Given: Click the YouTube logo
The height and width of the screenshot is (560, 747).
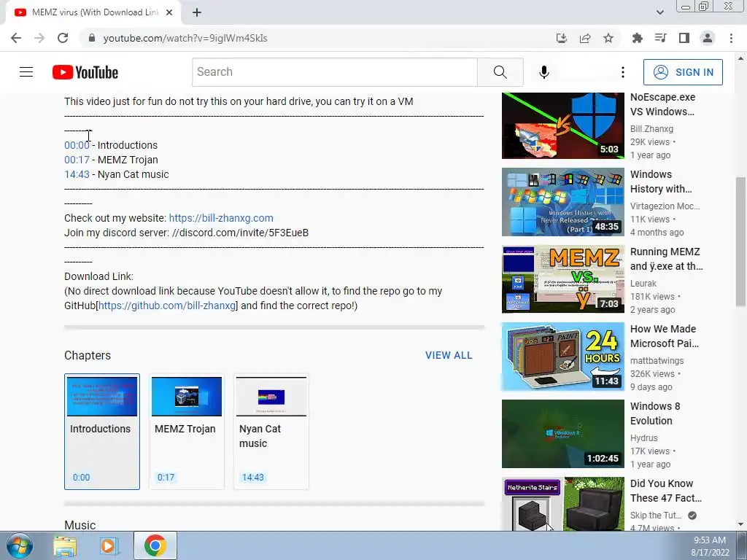Looking at the screenshot, I should tap(85, 72).
